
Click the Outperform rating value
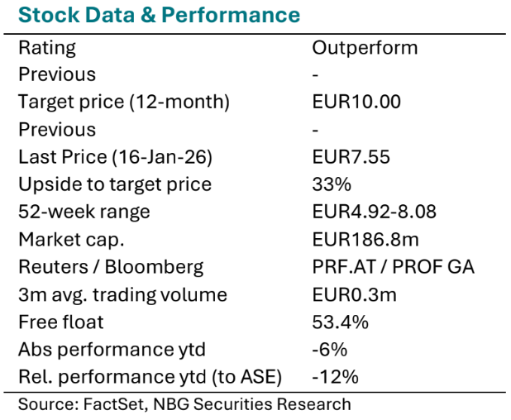coord(365,47)
